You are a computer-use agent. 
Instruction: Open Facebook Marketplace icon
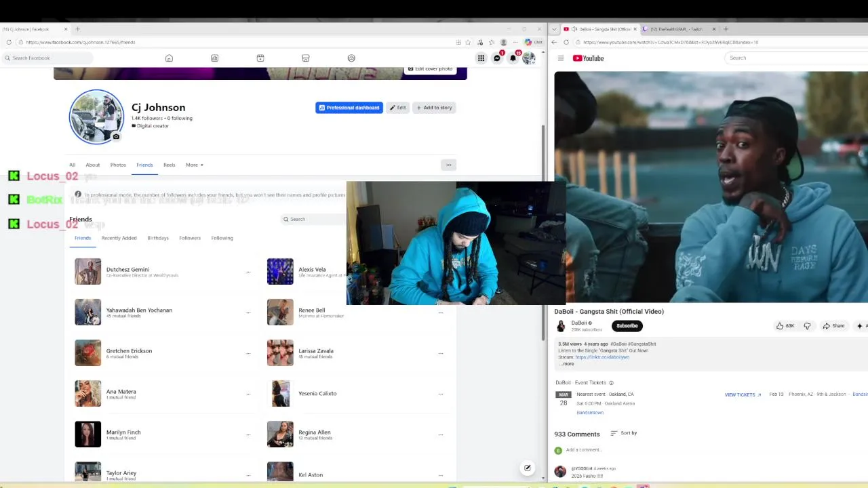point(306,58)
